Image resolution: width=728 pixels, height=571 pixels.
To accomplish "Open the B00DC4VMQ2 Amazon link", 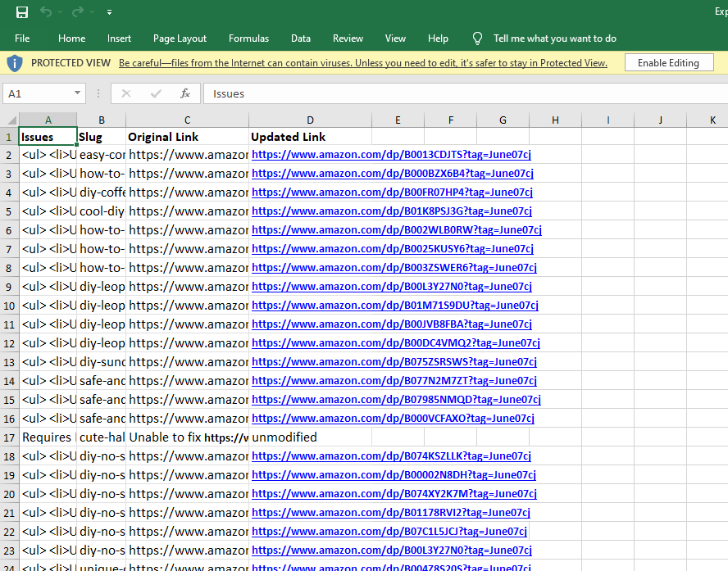I will [x=396, y=343].
